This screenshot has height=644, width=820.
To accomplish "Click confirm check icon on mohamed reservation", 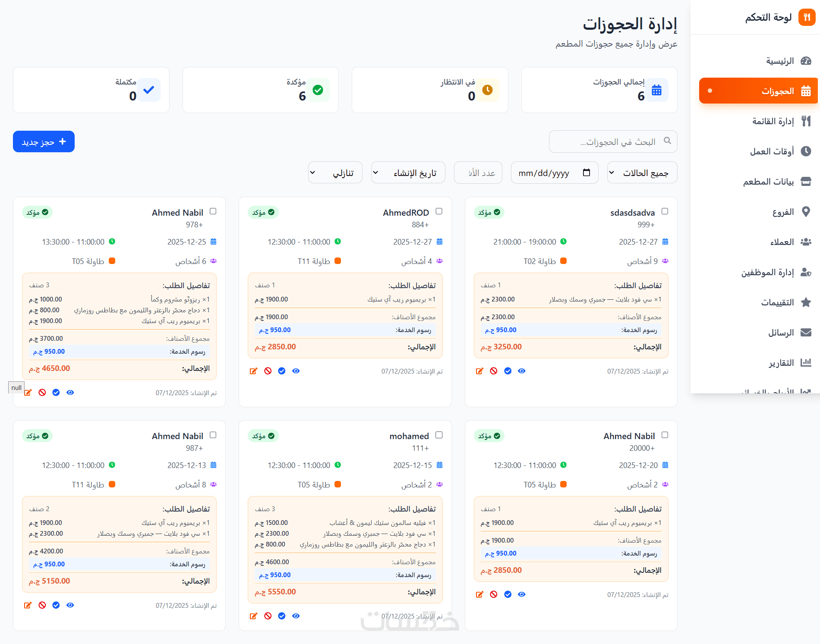I will [x=282, y=616].
